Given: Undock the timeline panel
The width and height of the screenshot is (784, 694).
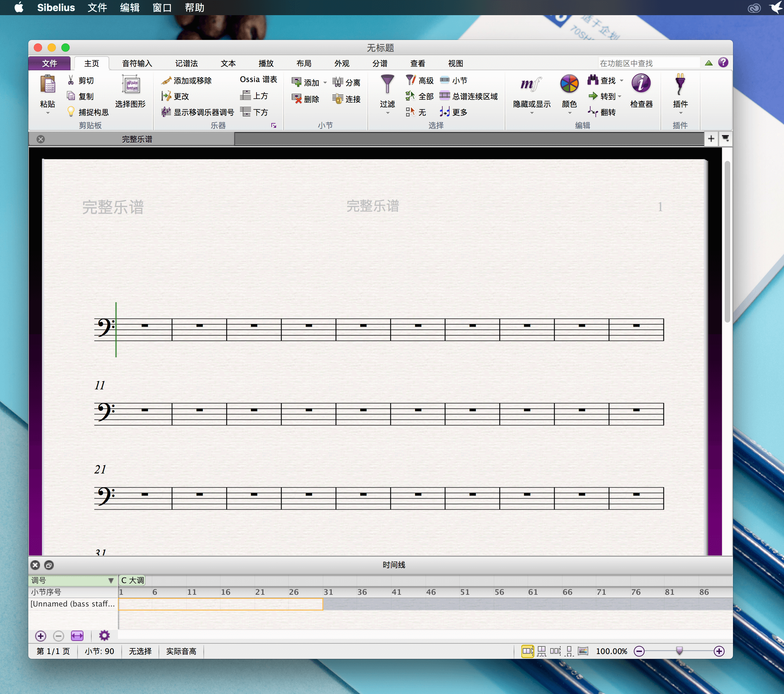Looking at the screenshot, I should coord(49,565).
